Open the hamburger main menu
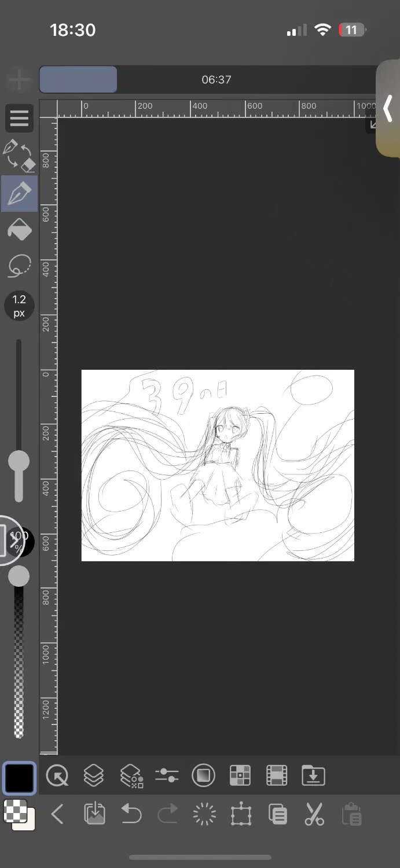Screen dimensions: 400x868 [19, 118]
